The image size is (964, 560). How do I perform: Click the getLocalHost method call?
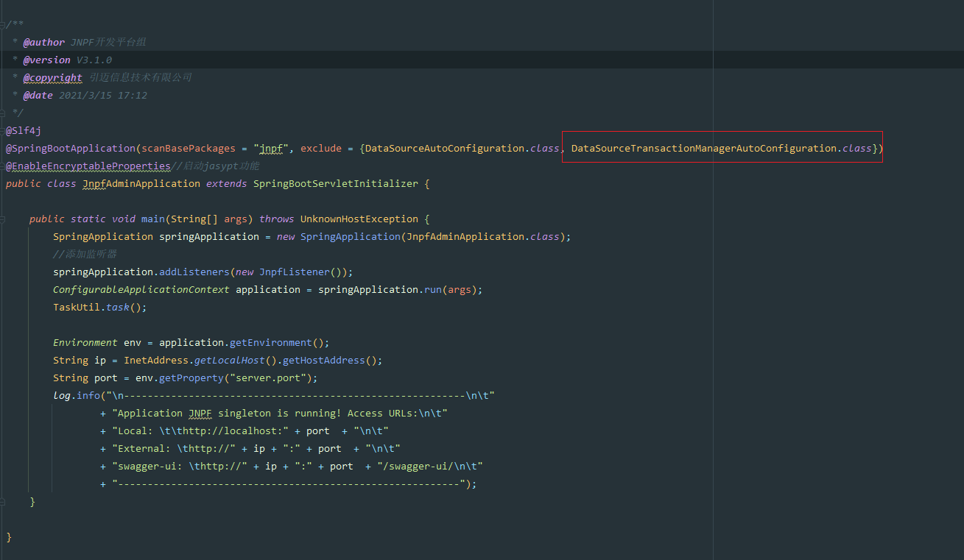tap(226, 361)
